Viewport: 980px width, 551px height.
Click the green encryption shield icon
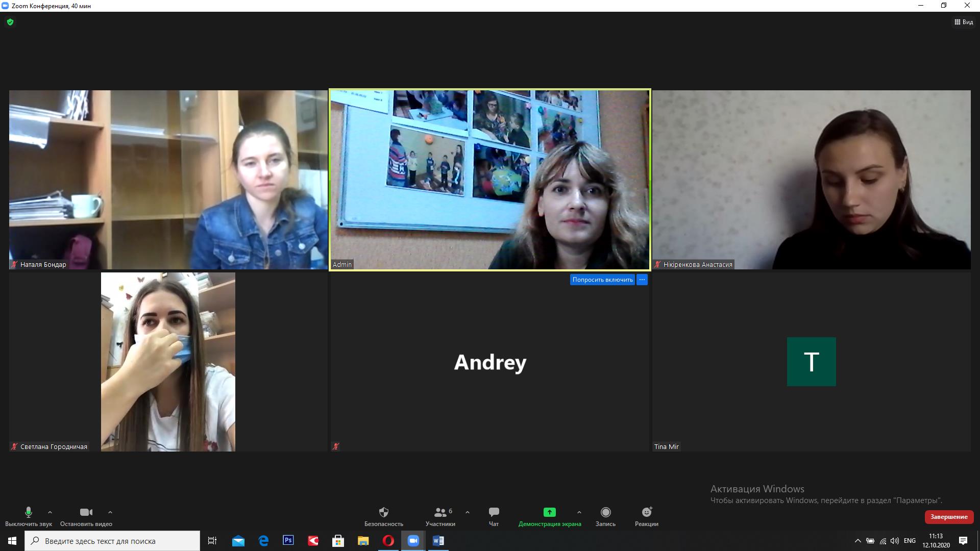[x=10, y=22]
